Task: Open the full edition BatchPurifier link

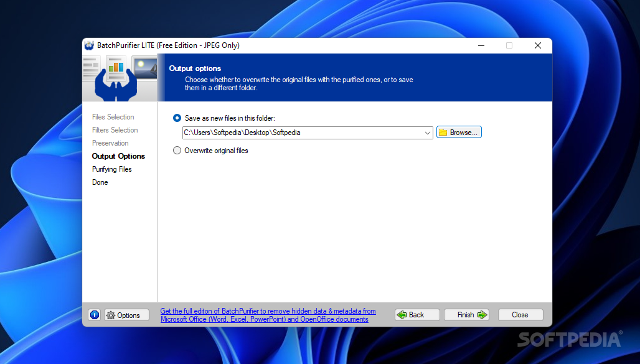Action: 268,315
